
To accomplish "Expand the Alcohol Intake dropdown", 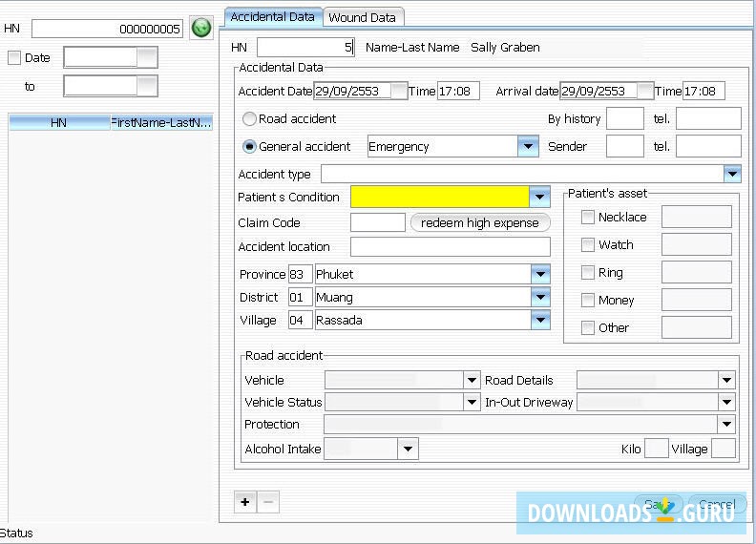I will coord(408,449).
